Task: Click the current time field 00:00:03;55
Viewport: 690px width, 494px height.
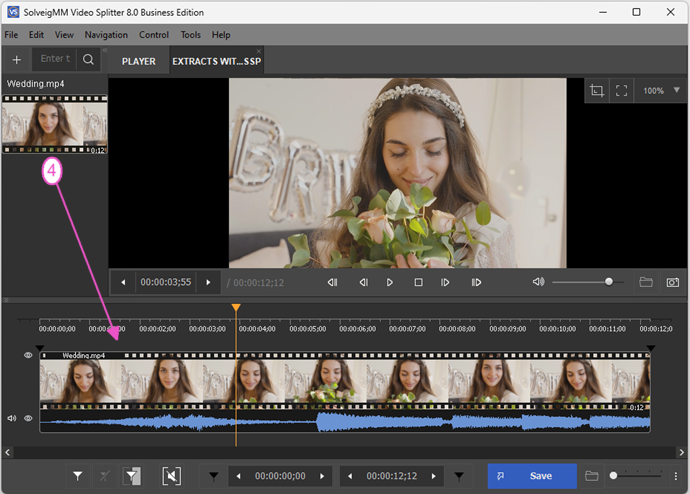Action: coord(165,282)
